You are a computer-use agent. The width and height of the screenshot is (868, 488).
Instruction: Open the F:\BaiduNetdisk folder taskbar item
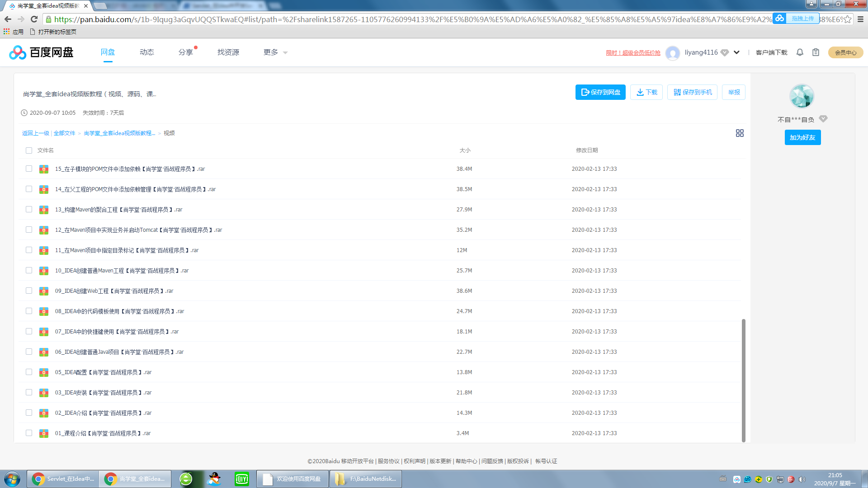[365, 479]
